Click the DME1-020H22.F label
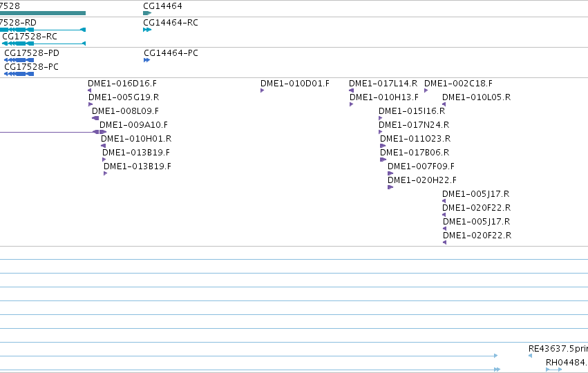 (x=422, y=180)
